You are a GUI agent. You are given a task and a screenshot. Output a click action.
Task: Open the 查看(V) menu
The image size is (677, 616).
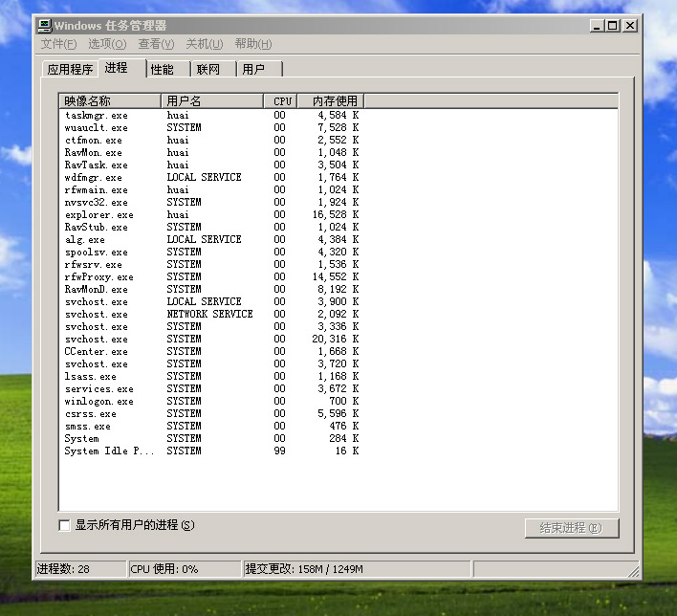(x=156, y=44)
